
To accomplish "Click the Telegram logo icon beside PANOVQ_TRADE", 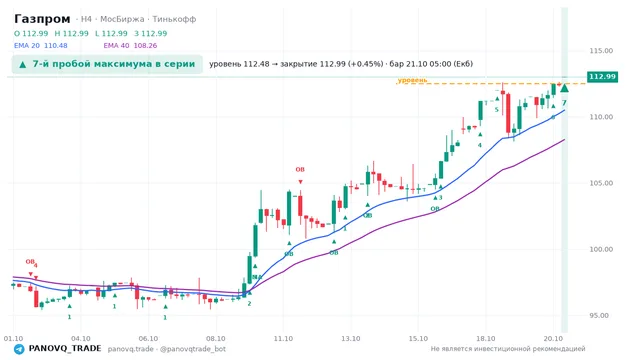I will point(19,349).
